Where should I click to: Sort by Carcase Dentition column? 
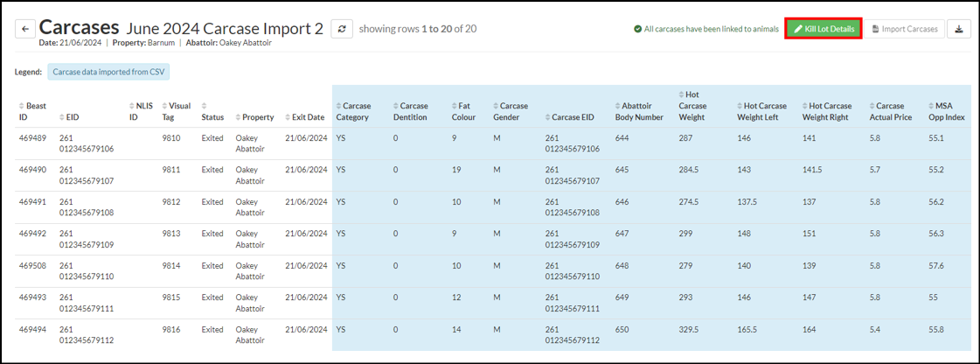[x=411, y=111]
